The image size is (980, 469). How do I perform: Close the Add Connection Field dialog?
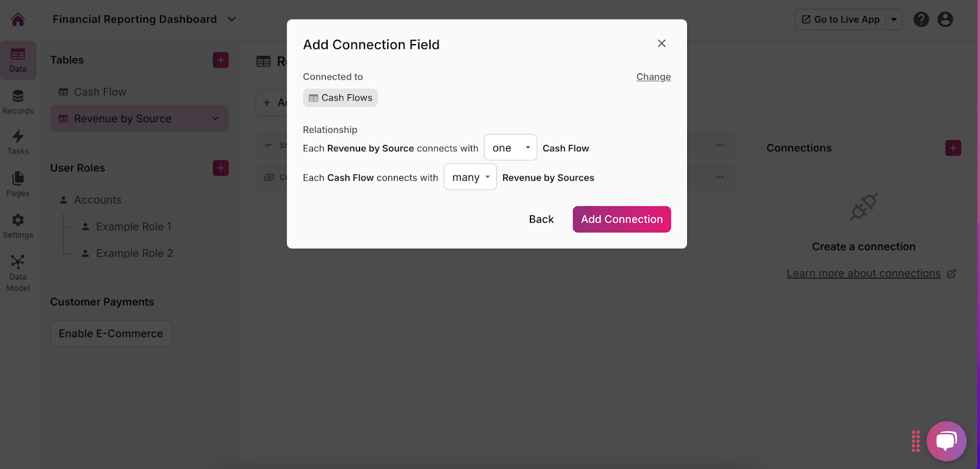(661, 43)
